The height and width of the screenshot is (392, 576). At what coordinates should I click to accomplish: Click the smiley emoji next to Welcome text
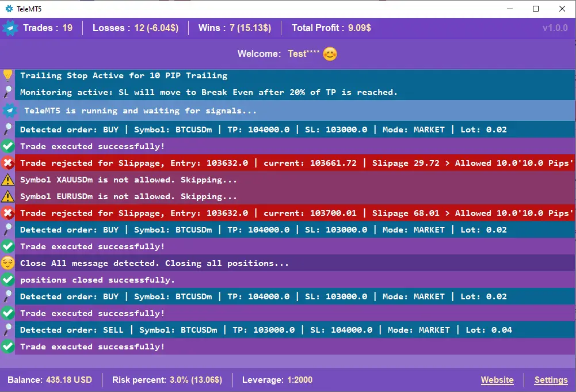[x=330, y=54]
